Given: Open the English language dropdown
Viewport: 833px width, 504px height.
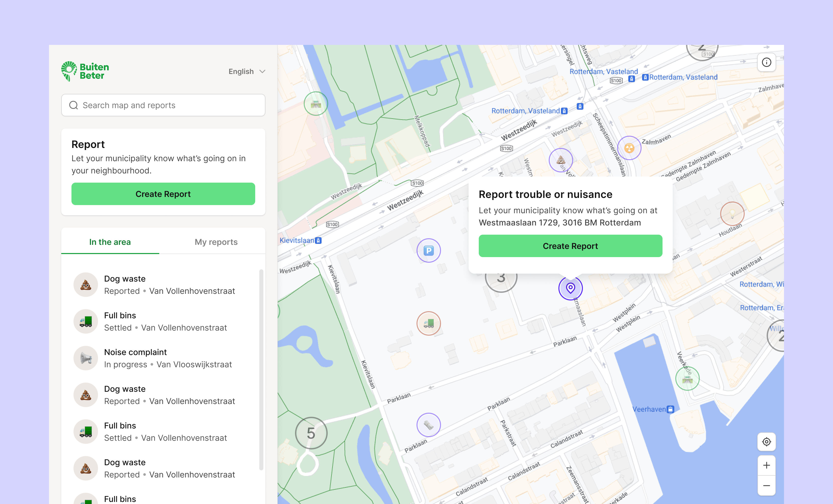Looking at the screenshot, I should point(247,71).
